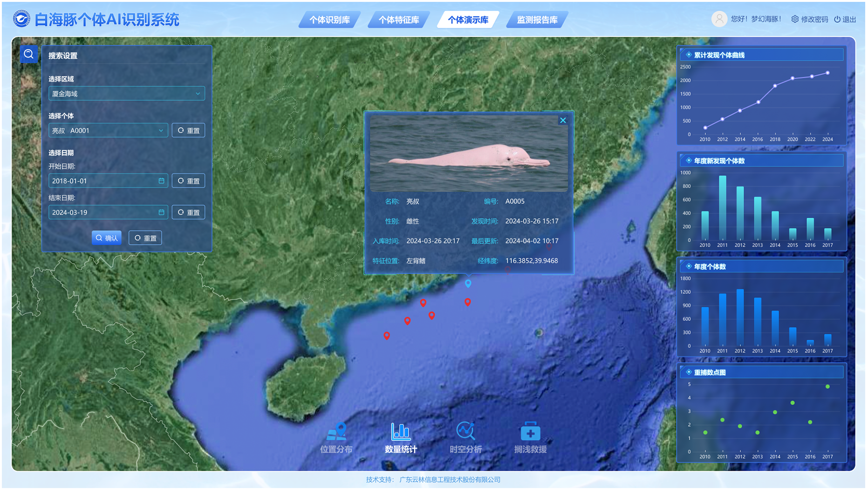Click the 修改密码 gear icon

click(795, 19)
